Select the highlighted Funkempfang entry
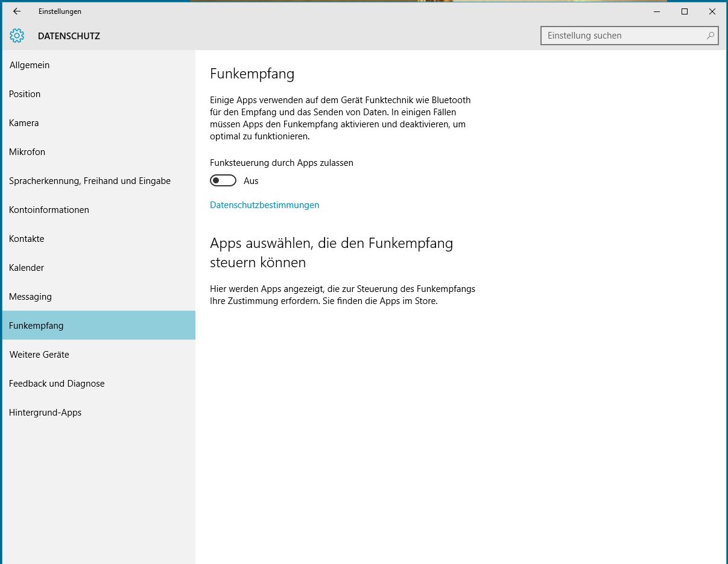 point(99,326)
